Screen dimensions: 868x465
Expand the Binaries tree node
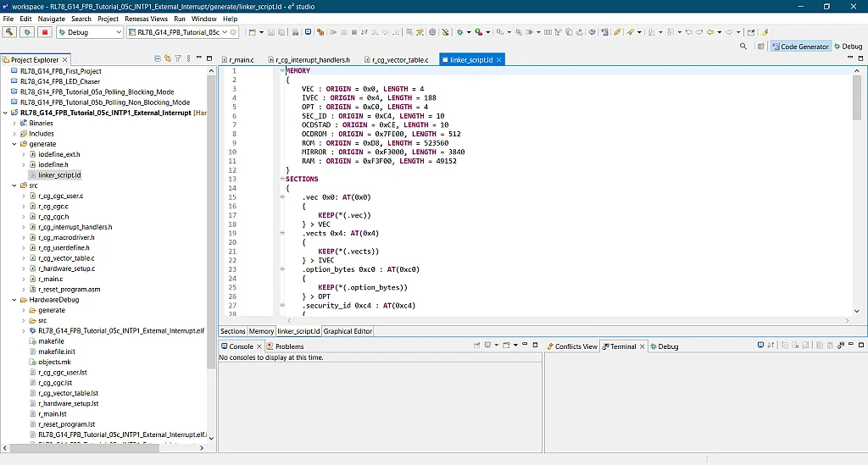[14, 123]
